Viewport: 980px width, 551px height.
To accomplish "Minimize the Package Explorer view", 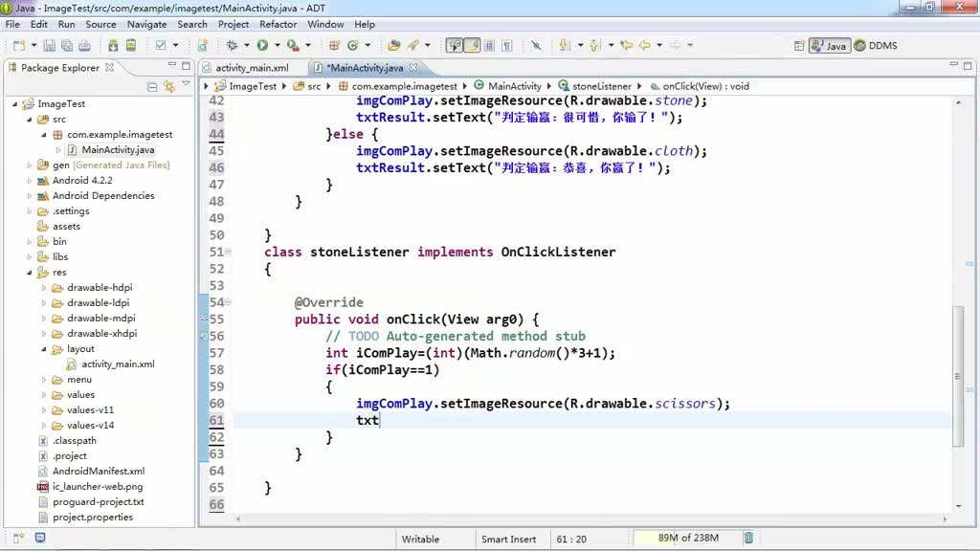I will 172,65.
